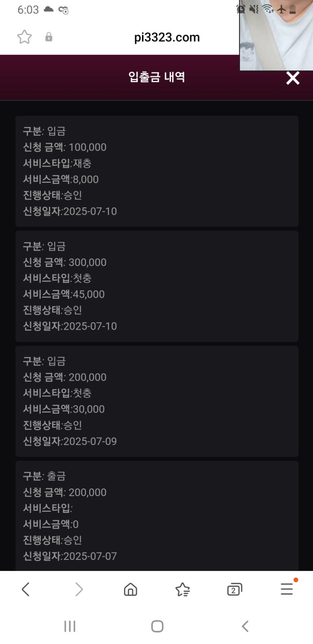This screenshot has width=313, height=644.
Task: Tap the 입출금 내역 header title
Action: click(156, 78)
